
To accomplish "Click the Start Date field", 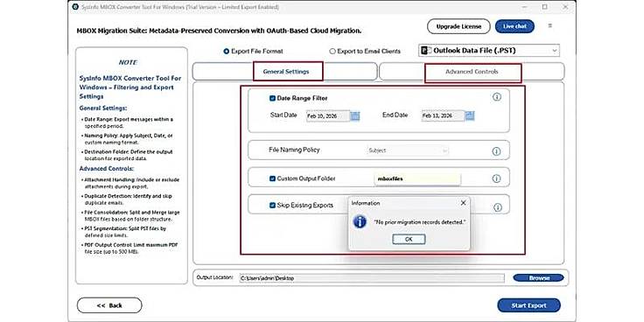I will point(328,116).
